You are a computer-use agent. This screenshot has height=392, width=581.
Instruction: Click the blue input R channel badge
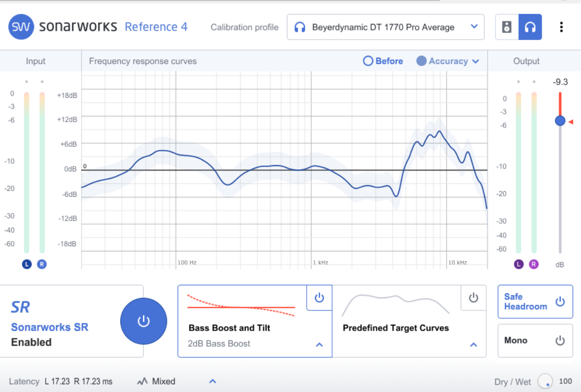pyautogui.click(x=42, y=264)
